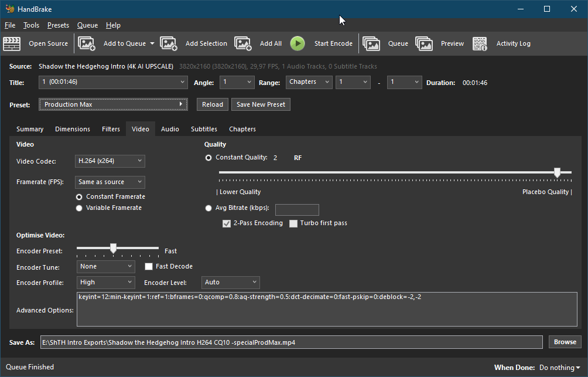Image resolution: width=588 pixels, height=377 pixels.
Task: Open the When Done dropdown
Action: tap(558, 367)
